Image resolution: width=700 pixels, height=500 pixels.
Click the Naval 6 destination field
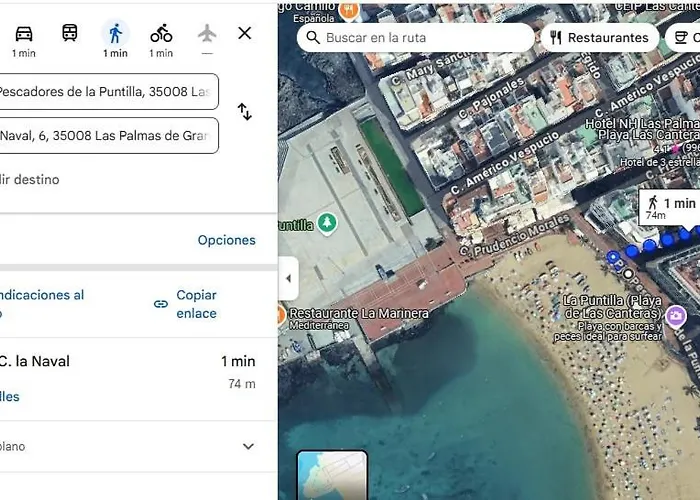(x=105, y=136)
